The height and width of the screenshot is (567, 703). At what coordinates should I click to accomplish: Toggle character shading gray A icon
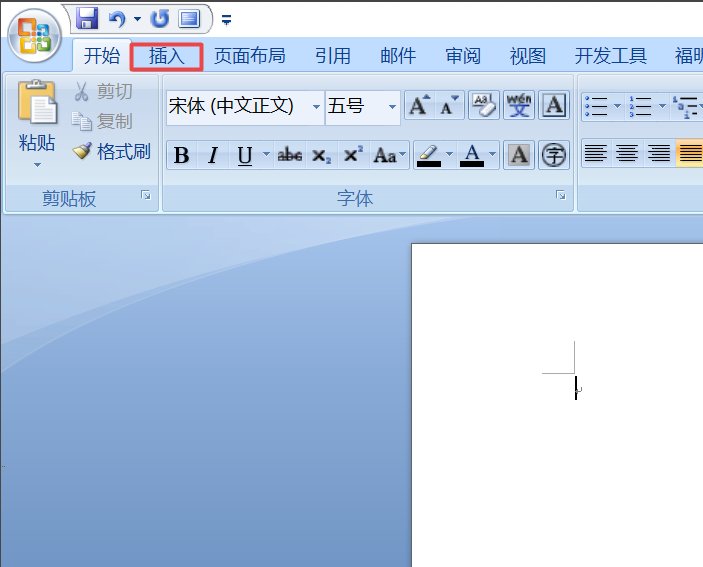(519, 155)
